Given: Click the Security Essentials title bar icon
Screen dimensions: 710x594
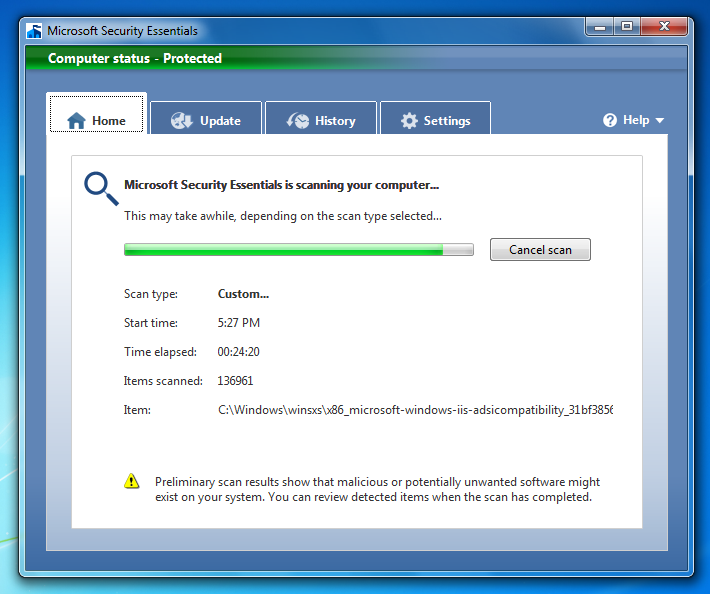Looking at the screenshot, I should coord(34,31).
